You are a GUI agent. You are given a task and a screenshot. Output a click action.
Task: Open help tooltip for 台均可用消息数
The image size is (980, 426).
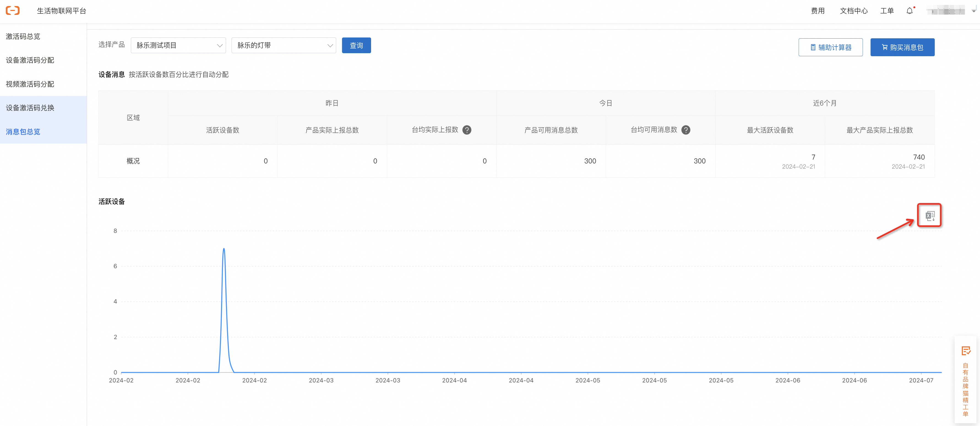685,130
